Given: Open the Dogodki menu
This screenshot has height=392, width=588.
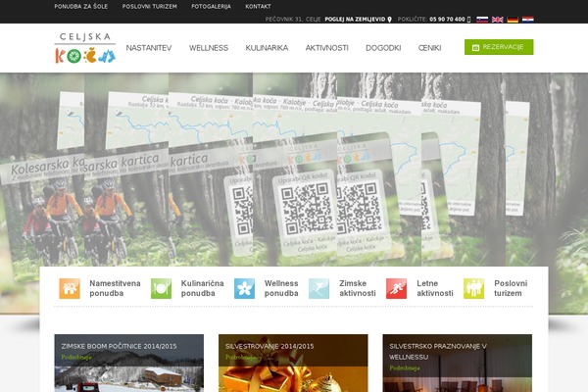Looking at the screenshot, I should pyautogui.click(x=383, y=48).
